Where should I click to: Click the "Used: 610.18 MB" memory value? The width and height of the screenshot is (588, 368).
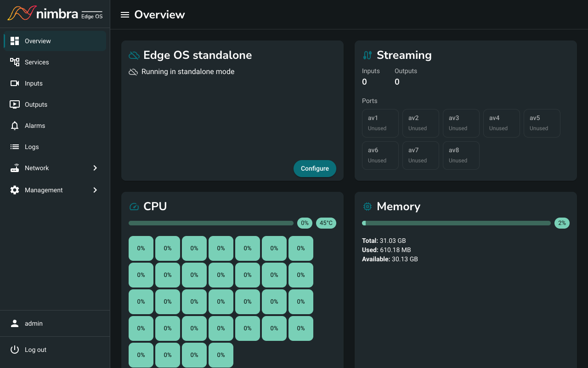[386, 250]
